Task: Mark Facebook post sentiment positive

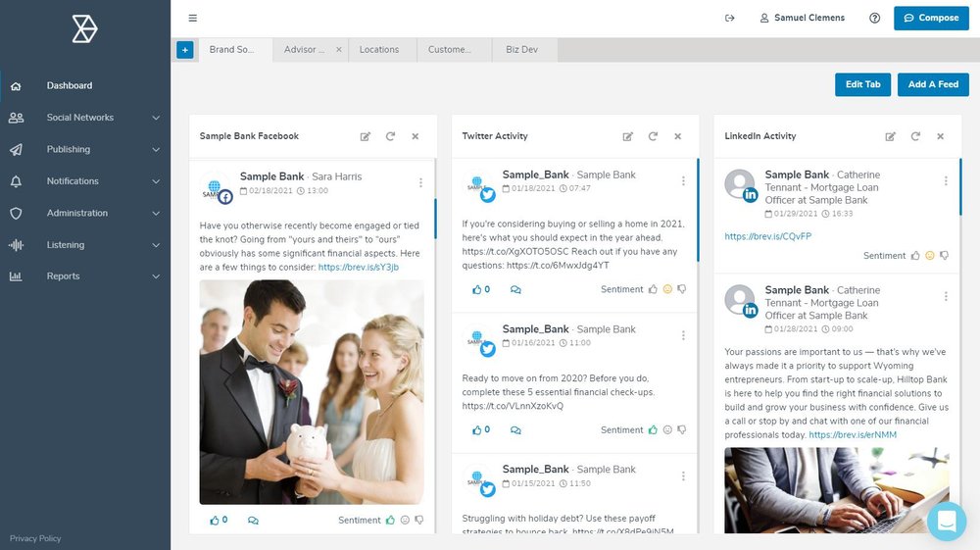Action: 391,520
